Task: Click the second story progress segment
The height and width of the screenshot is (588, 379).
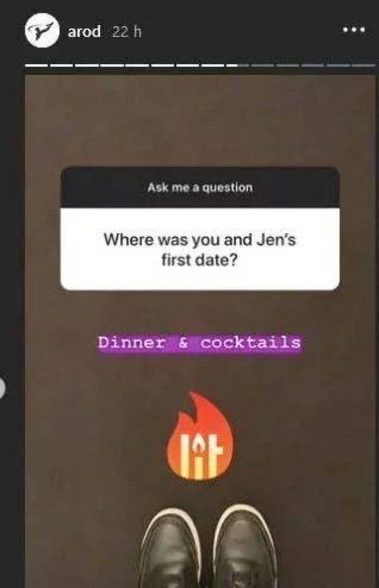Action: (62, 65)
